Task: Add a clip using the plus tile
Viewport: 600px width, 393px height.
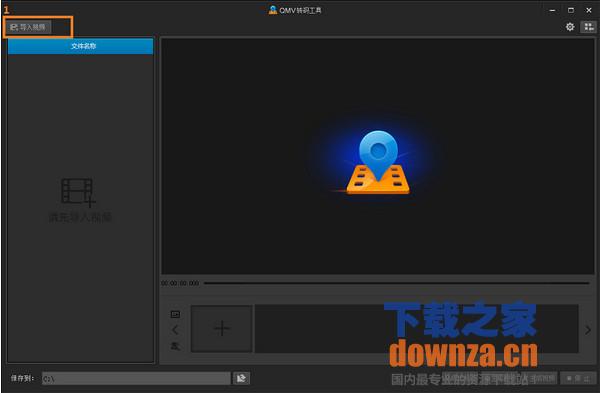Action: [222, 328]
